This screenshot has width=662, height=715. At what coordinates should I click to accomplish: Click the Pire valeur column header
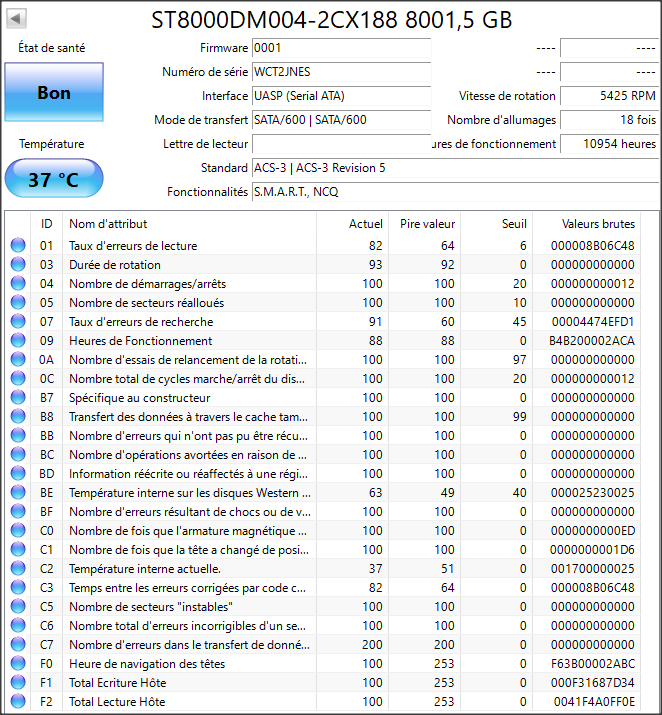point(424,224)
